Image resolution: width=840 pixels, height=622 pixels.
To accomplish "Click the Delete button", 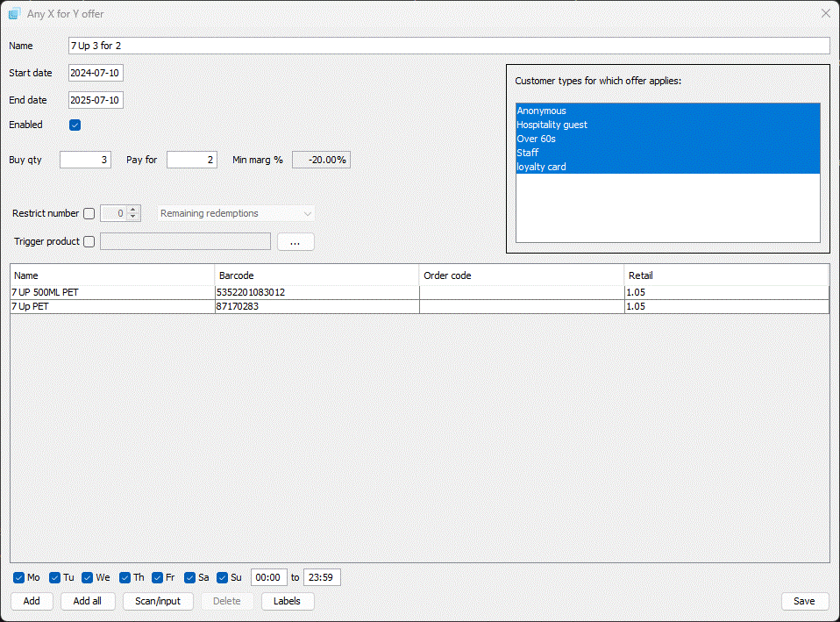I will [x=227, y=601].
